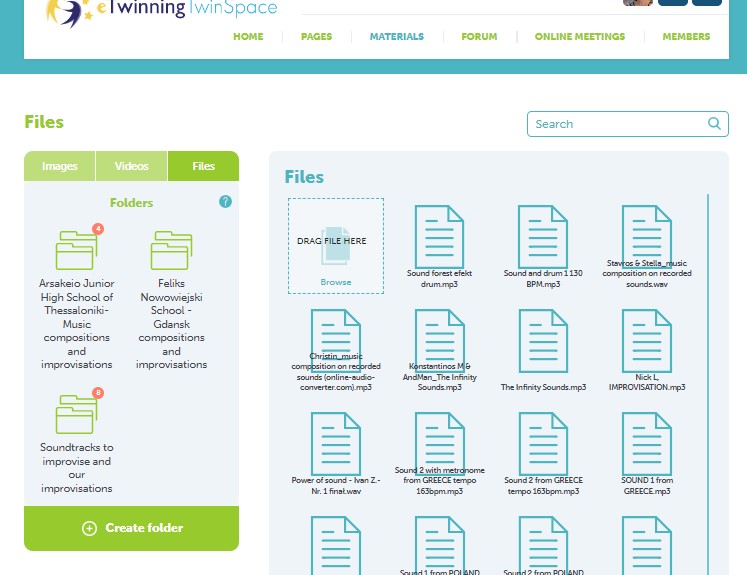
Task: Click inside the Search input field
Action: coord(619,124)
